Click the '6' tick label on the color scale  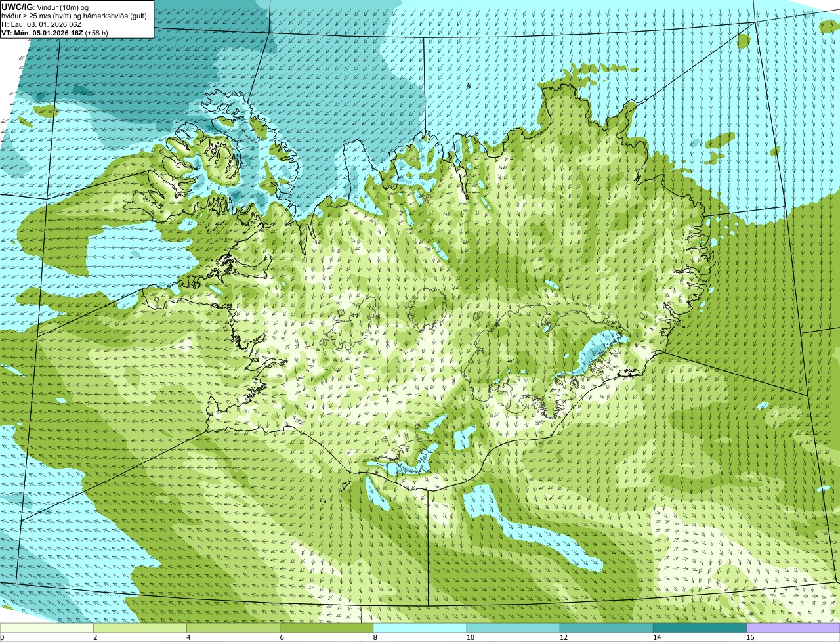pos(282,637)
